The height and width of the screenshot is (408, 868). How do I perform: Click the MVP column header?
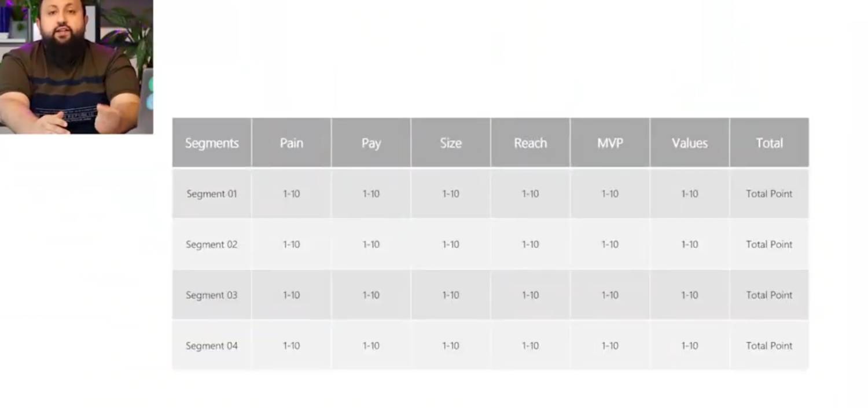pyautogui.click(x=610, y=143)
